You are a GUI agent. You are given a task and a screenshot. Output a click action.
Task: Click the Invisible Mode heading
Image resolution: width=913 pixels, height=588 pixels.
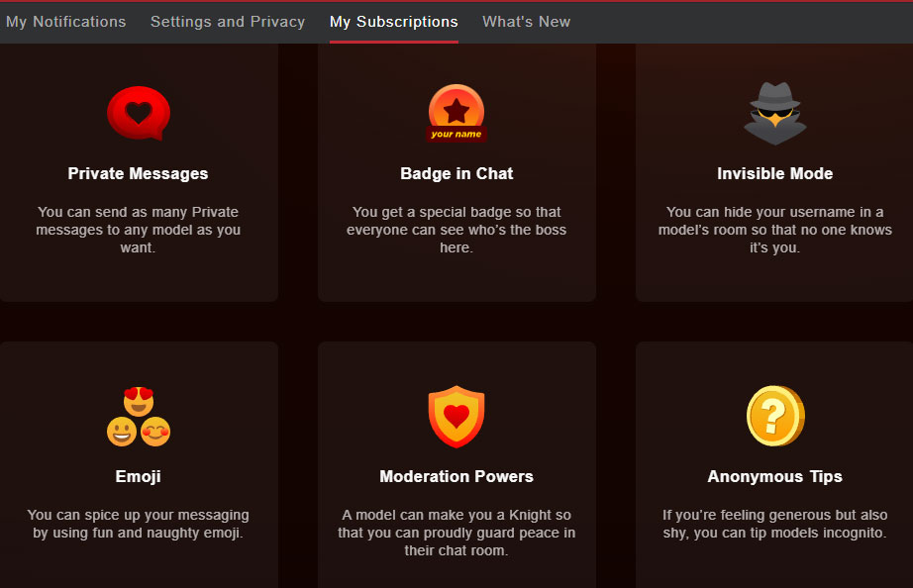tap(774, 173)
